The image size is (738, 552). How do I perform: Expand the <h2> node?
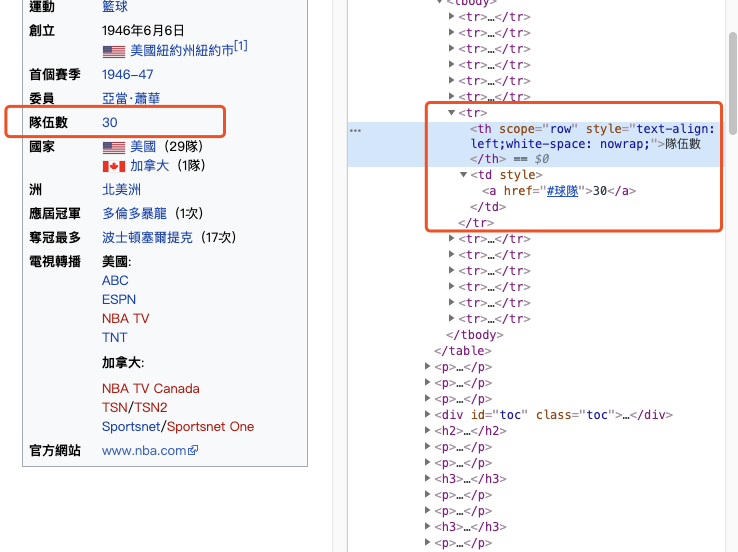click(427, 430)
